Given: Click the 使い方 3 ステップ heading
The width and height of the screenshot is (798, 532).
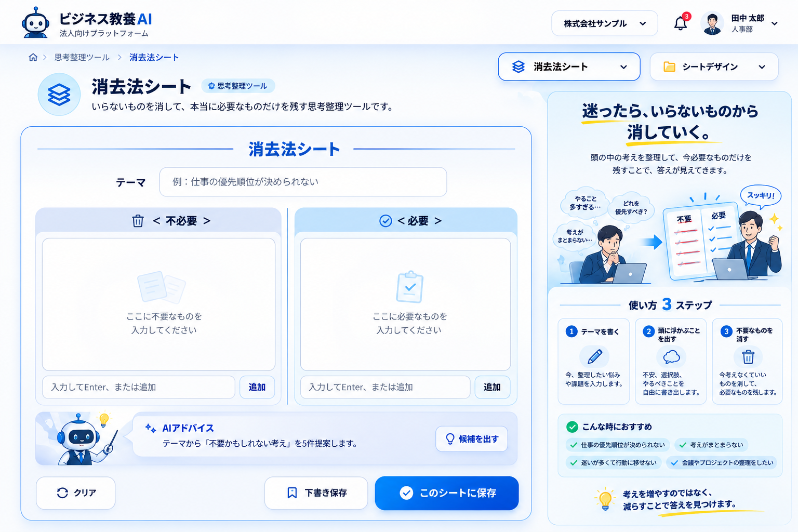Looking at the screenshot, I should (670, 304).
